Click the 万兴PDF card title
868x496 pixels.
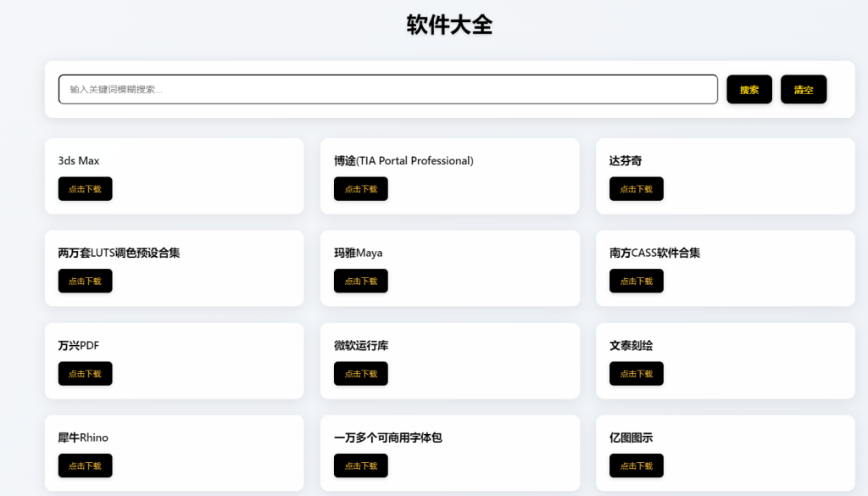click(x=79, y=345)
